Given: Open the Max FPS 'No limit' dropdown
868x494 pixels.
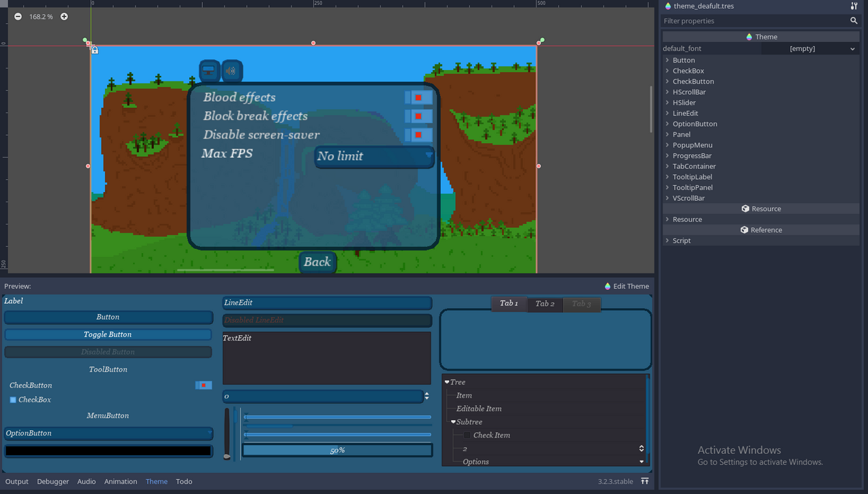Looking at the screenshot, I should tap(374, 157).
